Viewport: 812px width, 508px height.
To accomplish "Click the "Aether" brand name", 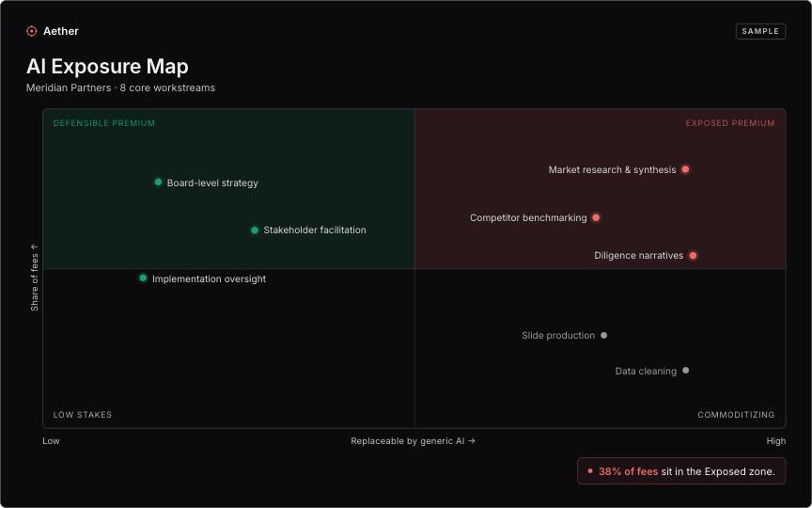I will click(61, 31).
